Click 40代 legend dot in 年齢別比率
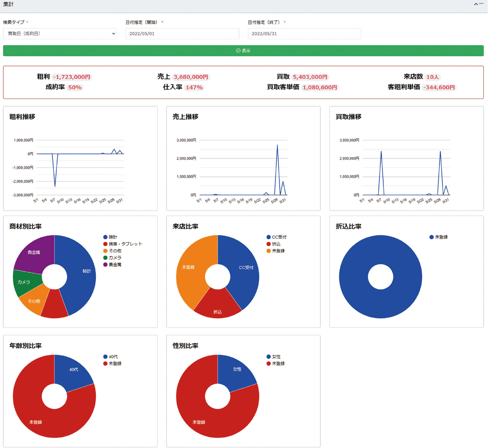This screenshot has width=488, height=448. [x=105, y=357]
